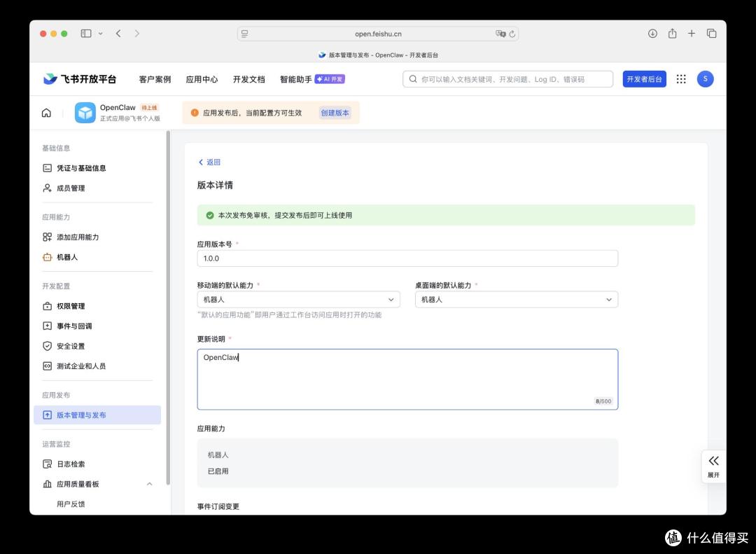Click the 待上线 status tag
Screen dimensions: 756x554
149,108
